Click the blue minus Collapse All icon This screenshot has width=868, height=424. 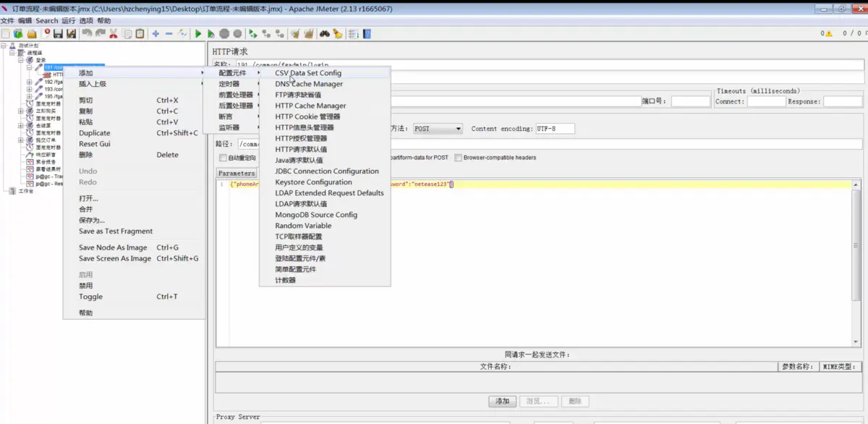[x=169, y=33]
